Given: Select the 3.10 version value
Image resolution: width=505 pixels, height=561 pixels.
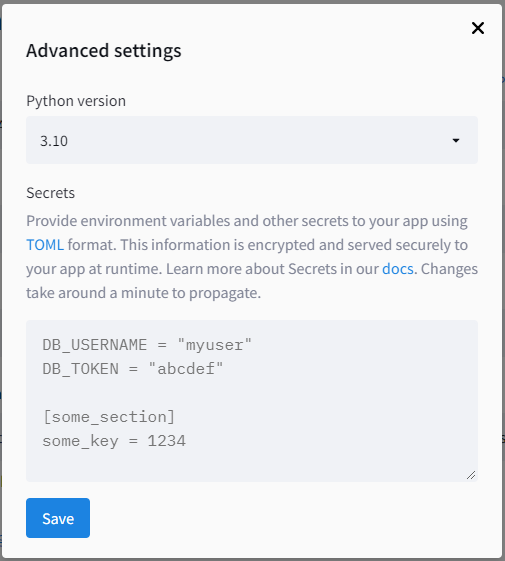Looking at the screenshot, I should tap(54, 141).
